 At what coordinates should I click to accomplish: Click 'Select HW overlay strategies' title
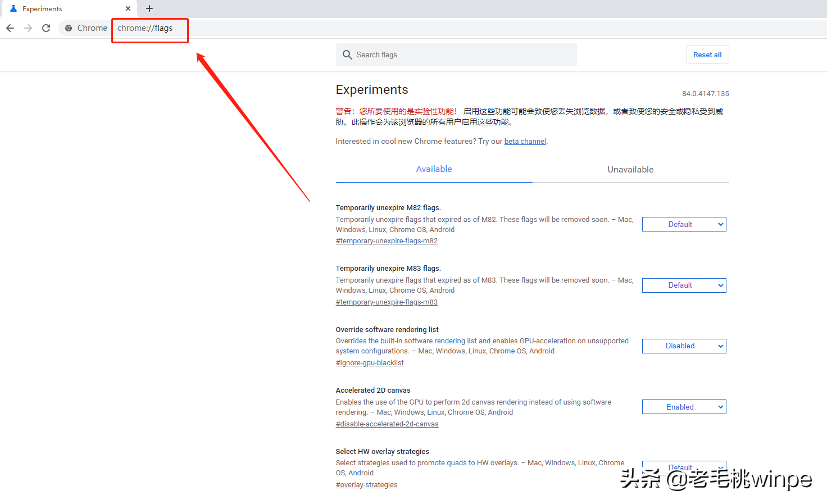point(382,452)
